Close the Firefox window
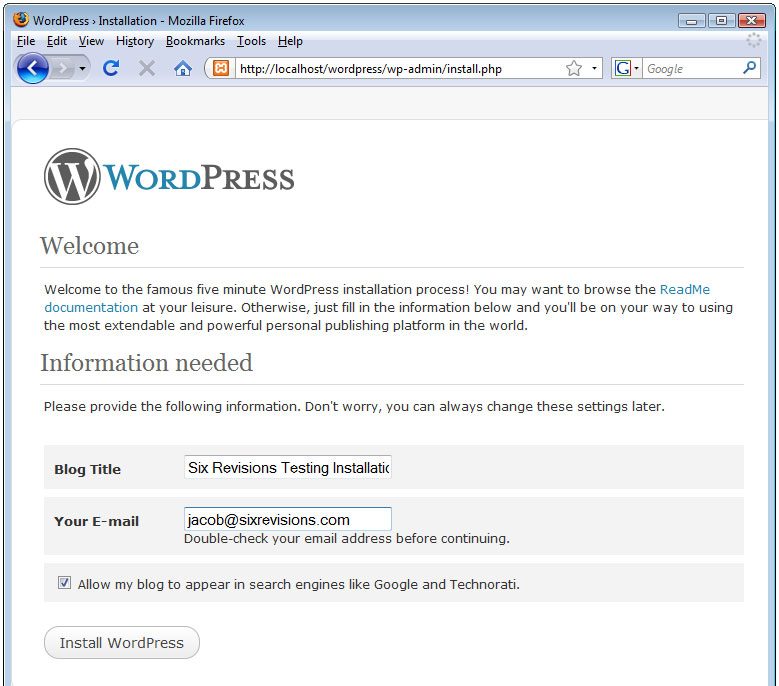The height and width of the screenshot is (686, 779). (x=752, y=21)
